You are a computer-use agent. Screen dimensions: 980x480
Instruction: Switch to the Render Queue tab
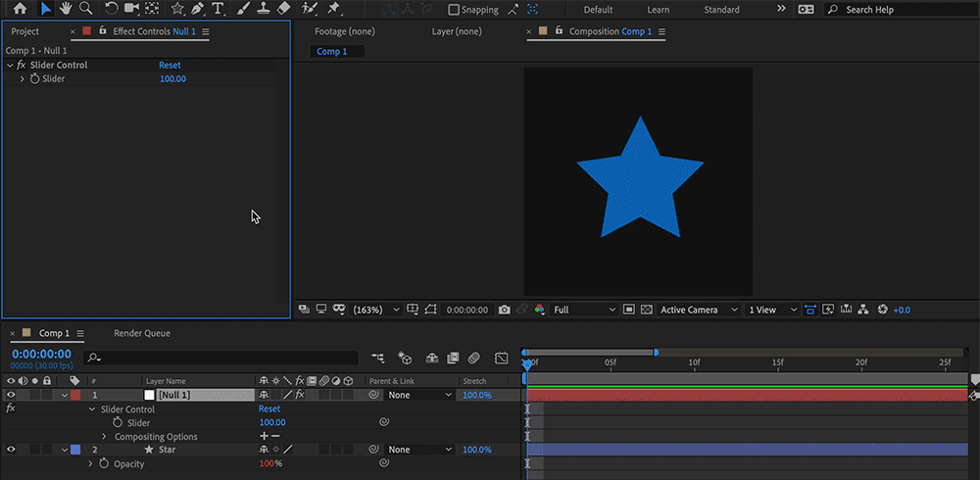(142, 333)
